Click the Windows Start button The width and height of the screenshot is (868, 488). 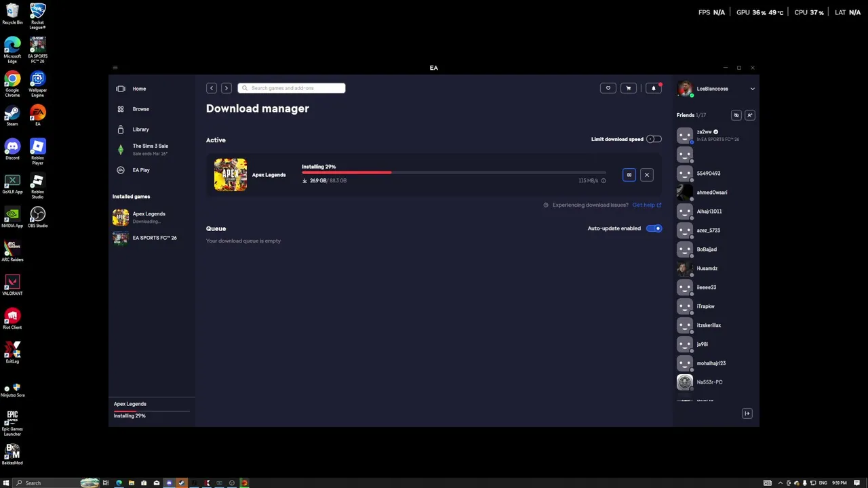pos(5,483)
